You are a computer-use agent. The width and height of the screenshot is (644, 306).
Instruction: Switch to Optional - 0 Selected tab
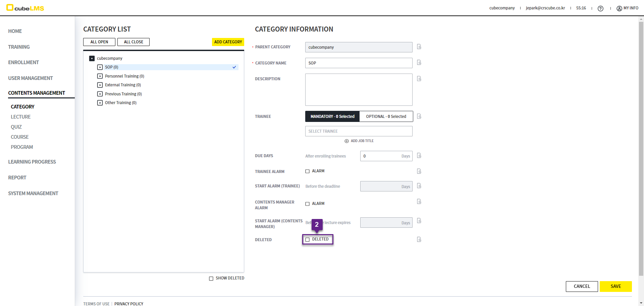[386, 117]
